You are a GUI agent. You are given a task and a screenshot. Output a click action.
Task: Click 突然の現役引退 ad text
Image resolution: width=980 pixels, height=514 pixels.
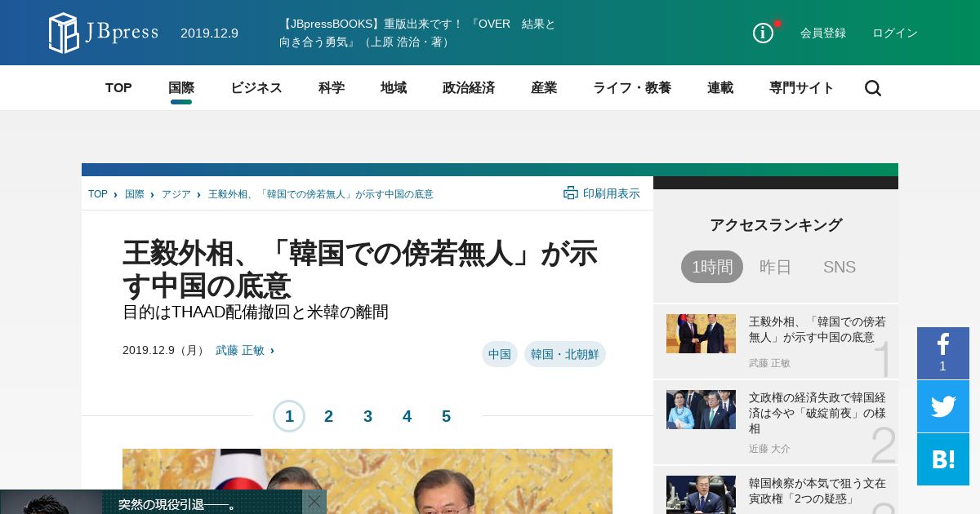click(x=177, y=504)
